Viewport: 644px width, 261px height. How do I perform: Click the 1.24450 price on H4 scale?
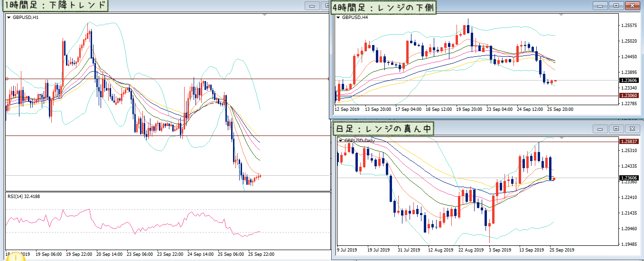click(628, 57)
